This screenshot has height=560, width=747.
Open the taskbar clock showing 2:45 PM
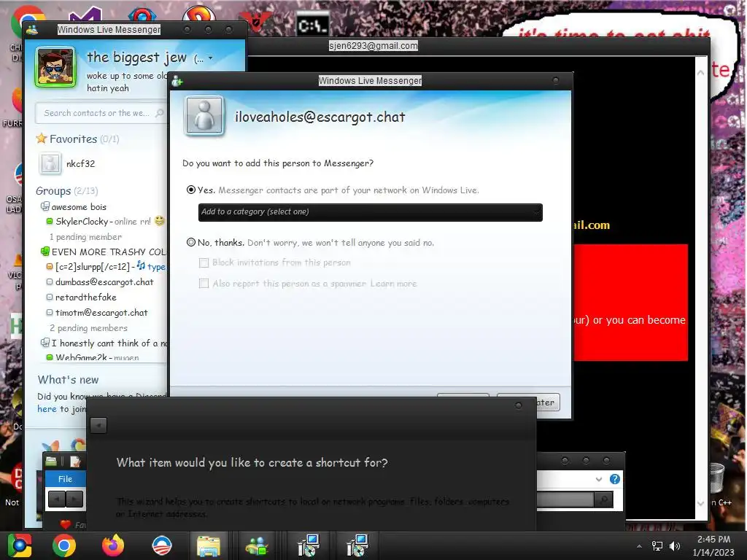pos(713,545)
